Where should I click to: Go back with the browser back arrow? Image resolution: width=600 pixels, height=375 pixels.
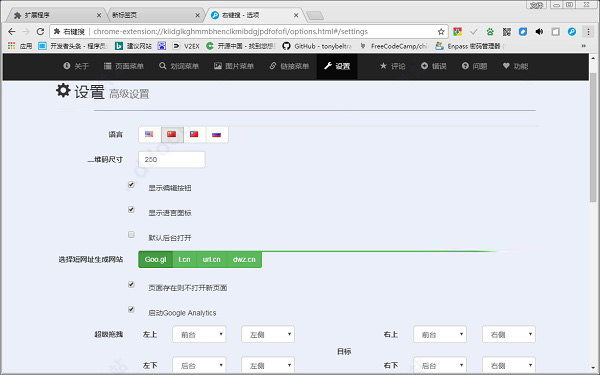pyautogui.click(x=11, y=31)
